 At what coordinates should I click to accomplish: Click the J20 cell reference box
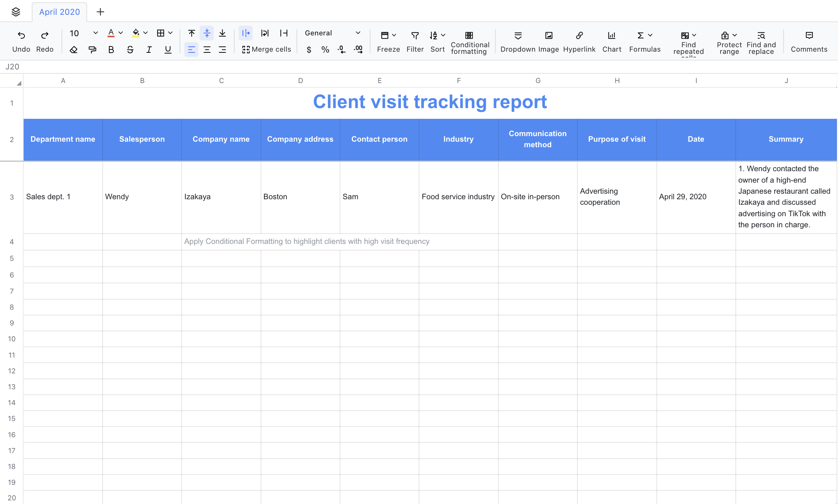(13, 67)
